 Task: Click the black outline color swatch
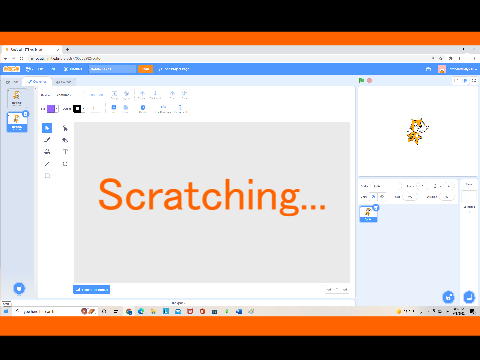click(x=77, y=109)
